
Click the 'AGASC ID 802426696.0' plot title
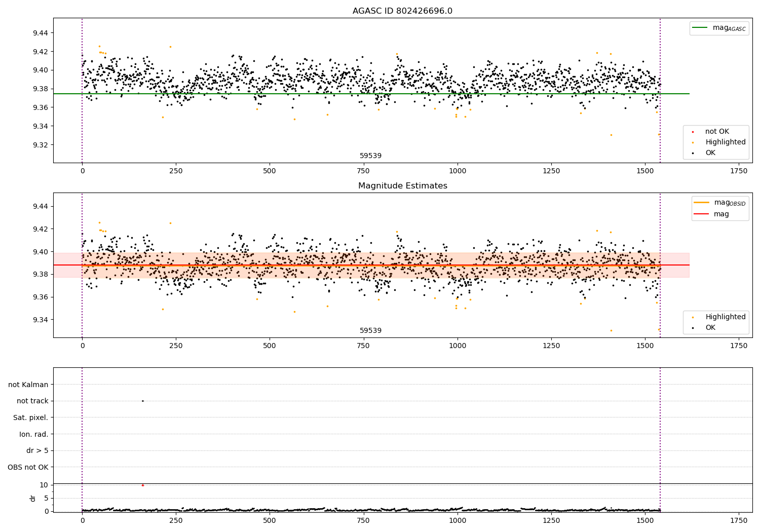click(402, 11)
